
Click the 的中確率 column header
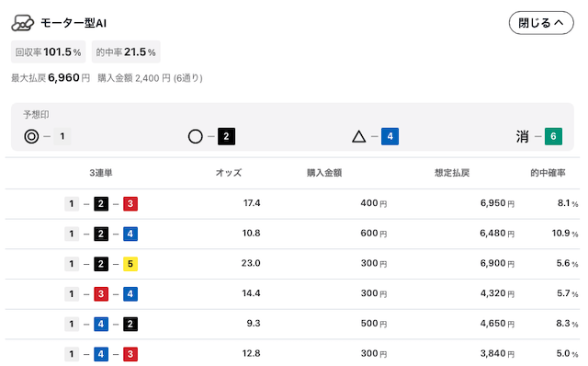(x=548, y=173)
